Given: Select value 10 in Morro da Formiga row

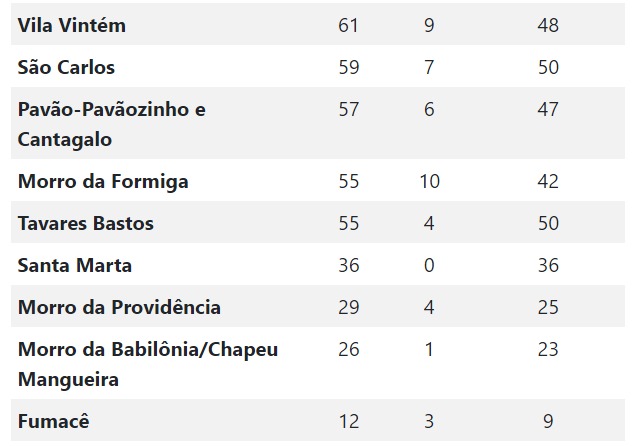Looking at the screenshot, I should pyautogui.click(x=430, y=181).
